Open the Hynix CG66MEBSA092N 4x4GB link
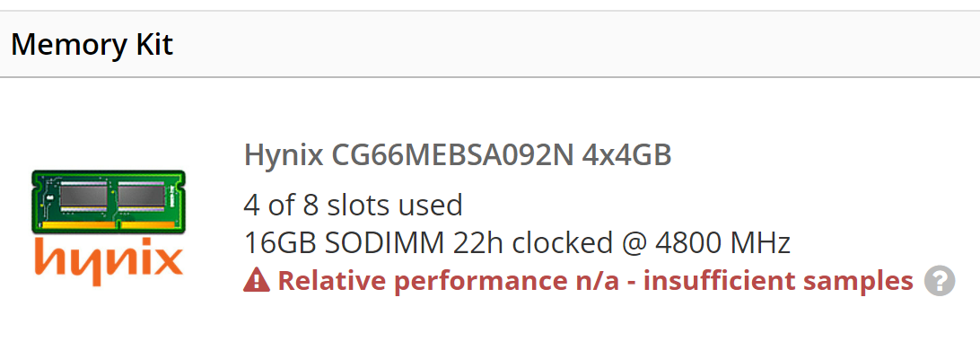This screenshot has height=359, width=980. (x=458, y=155)
